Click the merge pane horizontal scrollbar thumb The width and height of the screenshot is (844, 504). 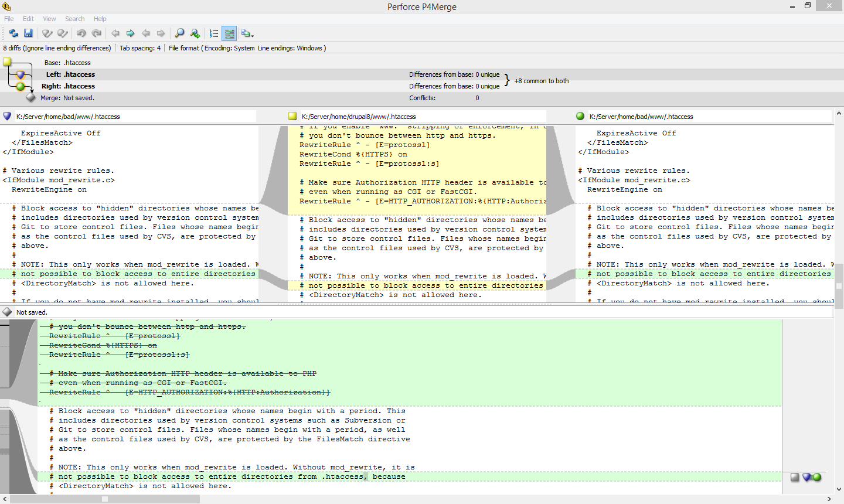tap(105, 499)
